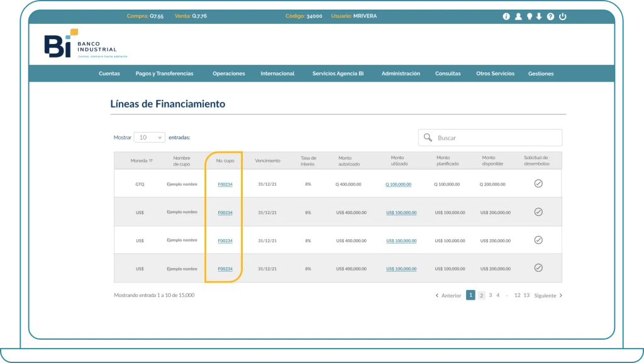
Task: Sort by the Moneda column arrow
Action: pyautogui.click(x=151, y=160)
